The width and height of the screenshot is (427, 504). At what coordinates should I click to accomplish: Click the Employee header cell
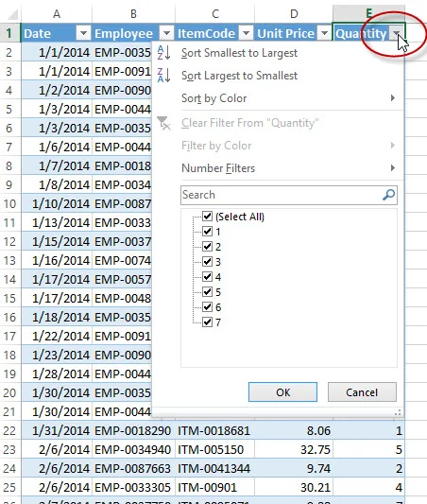tap(133, 33)
